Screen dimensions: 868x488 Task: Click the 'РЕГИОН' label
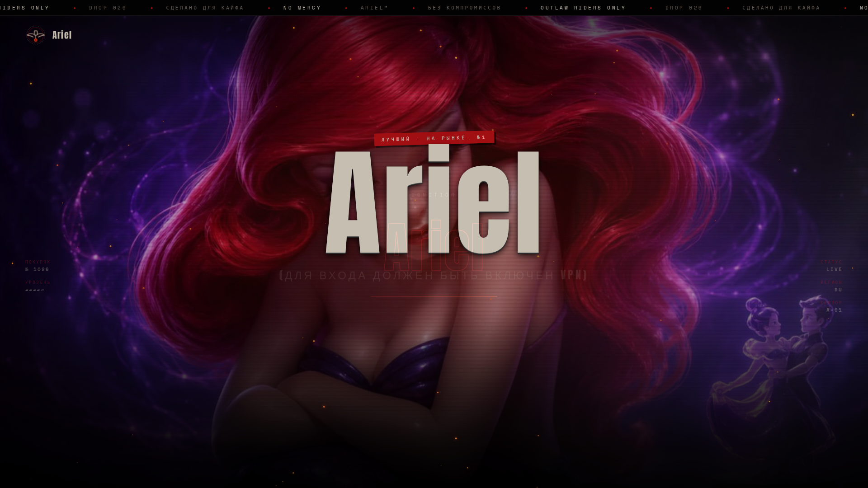pyautogui.click(x=831, y=282)
